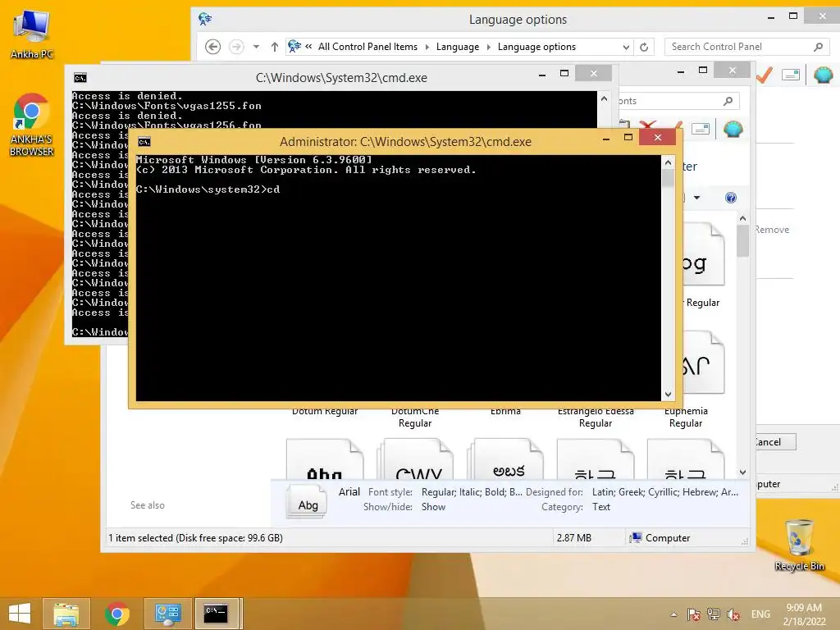Open the Administrator cmd system menu icon
Image resolution: width=840 pixels, height=630 pixels.
(x=144, y=141)
